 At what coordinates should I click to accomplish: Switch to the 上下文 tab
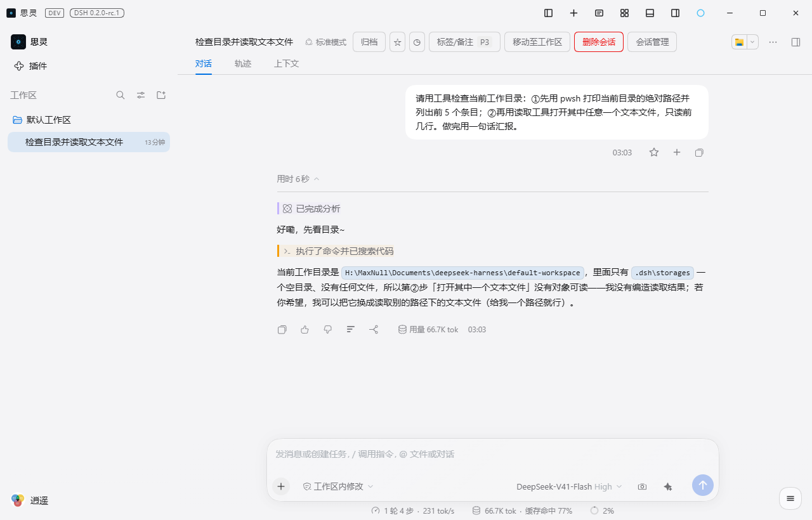[286, 63]
